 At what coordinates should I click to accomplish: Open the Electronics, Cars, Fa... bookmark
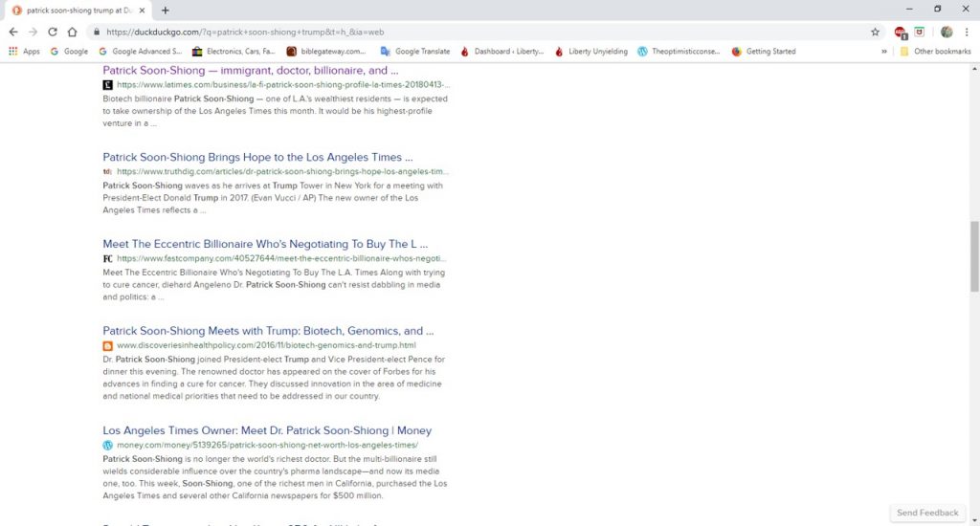[x=234, y=52]
